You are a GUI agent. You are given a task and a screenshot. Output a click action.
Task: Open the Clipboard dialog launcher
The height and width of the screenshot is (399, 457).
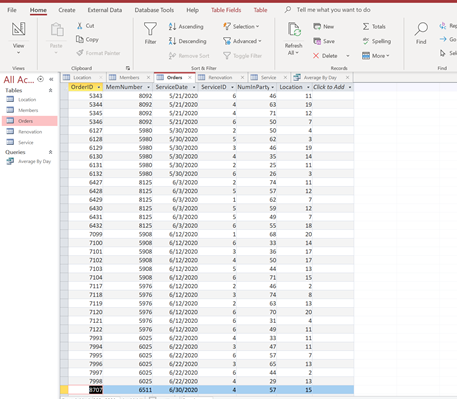128,68
